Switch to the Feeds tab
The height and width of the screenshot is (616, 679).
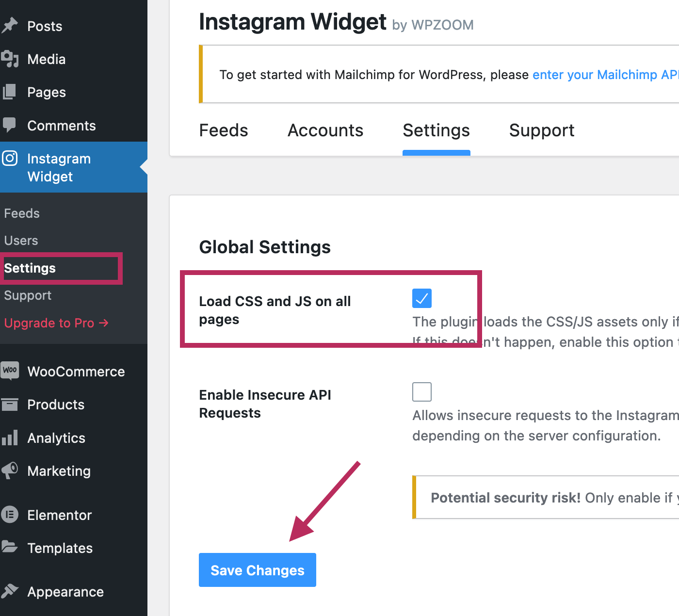tap(224, 130)
